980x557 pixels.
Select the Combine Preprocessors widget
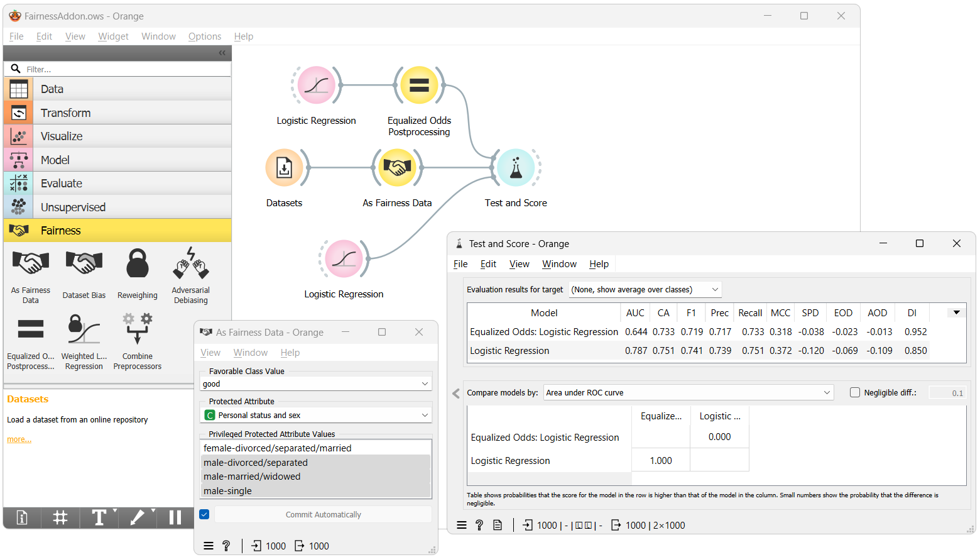(137, 329)
